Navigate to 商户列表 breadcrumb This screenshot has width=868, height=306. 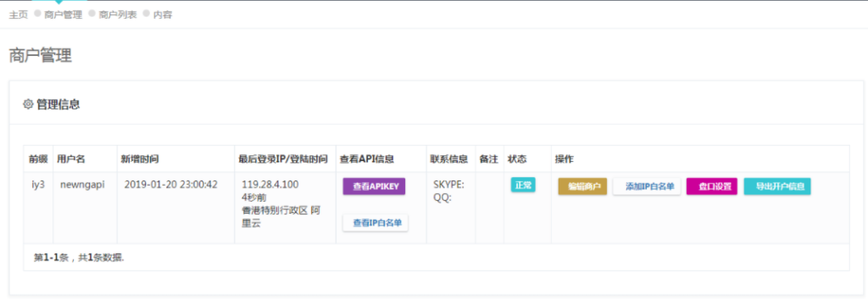[x=118, y=15]
